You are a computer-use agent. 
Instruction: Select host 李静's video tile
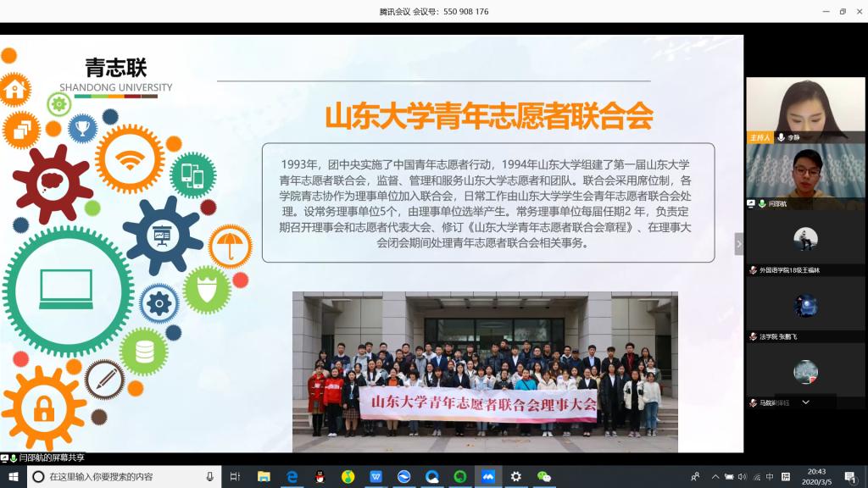805,105
